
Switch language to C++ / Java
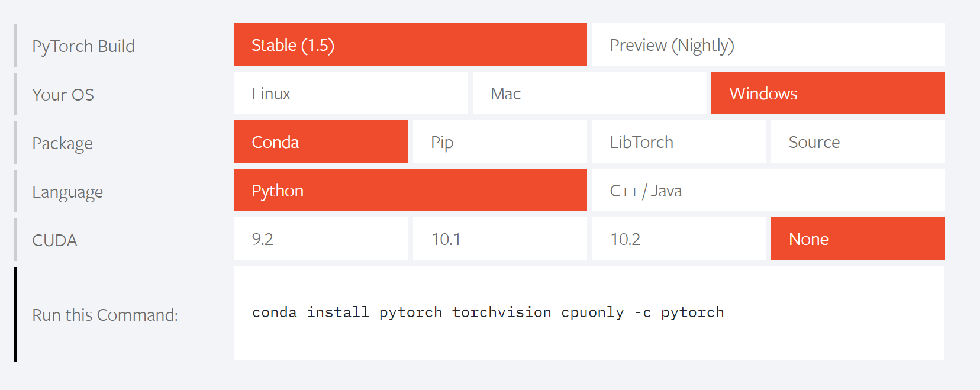click(x=768, y=191)
